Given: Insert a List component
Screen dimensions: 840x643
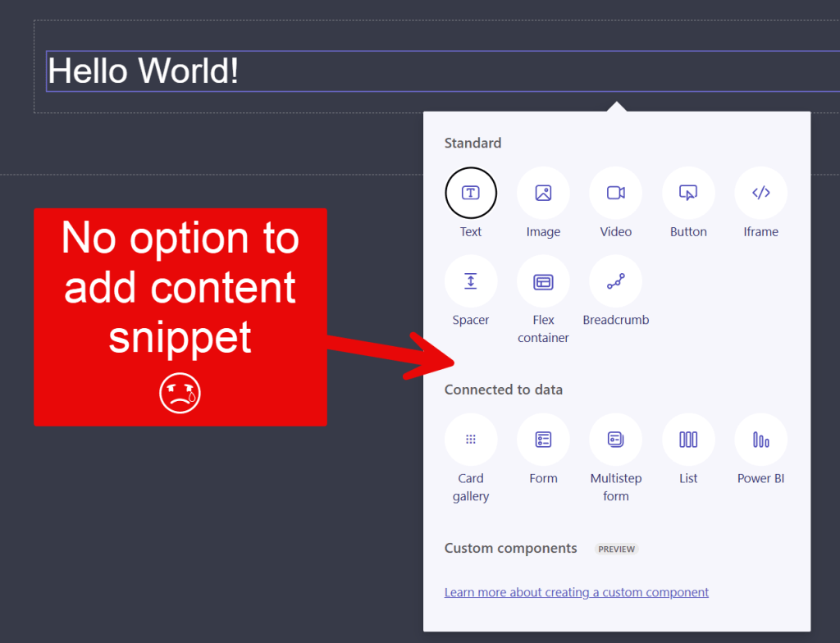Looking at the screenshot, I should tap(688, 440).
